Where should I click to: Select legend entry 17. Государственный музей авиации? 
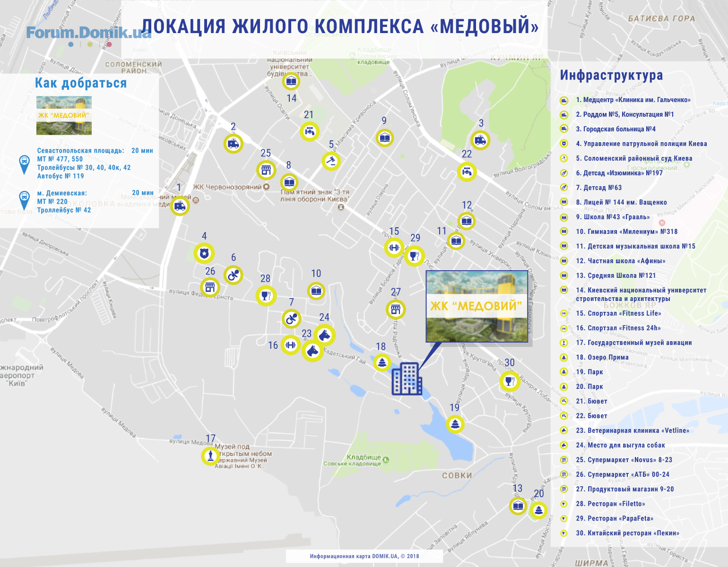click(634, 343)
